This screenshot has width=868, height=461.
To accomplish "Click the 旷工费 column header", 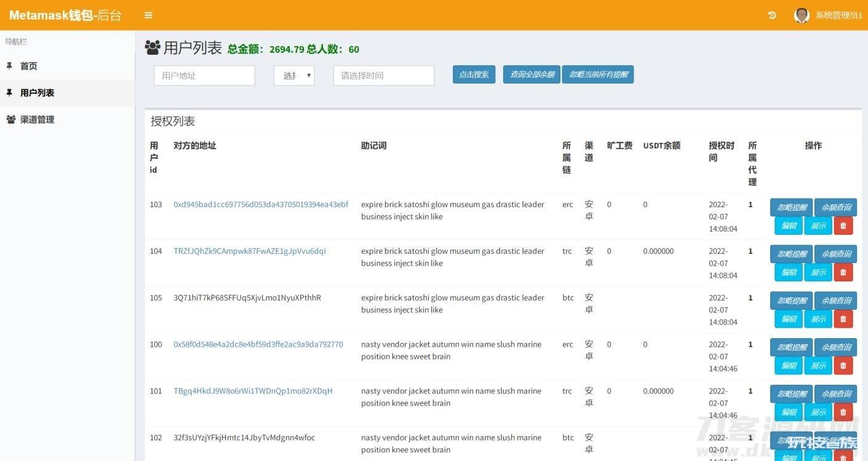I will (619, 146).
